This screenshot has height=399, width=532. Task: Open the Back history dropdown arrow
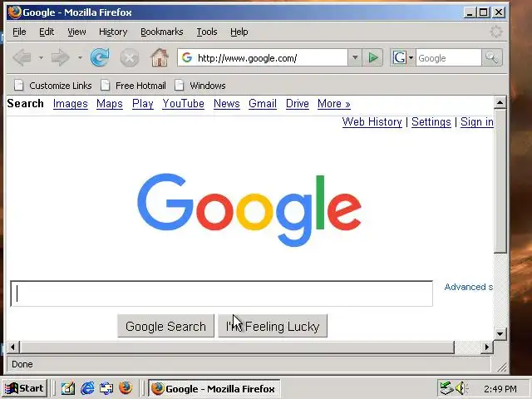[x=41, y=57]
